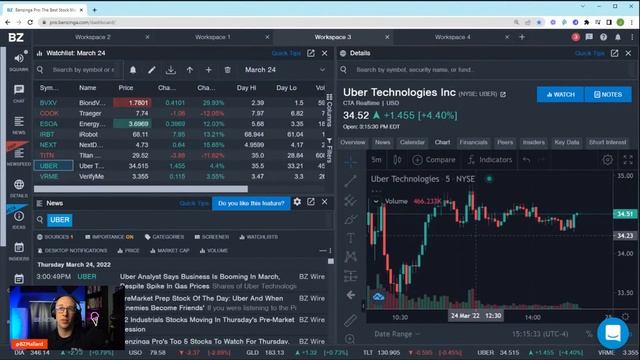Screen dimensions: 640x360
Task: Open the Overview details tab
Action: coord(353,142)
